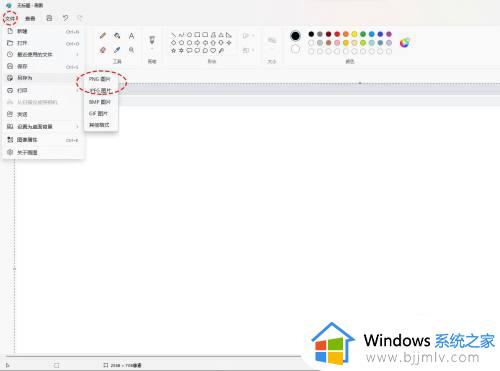Pick the Diamond shape
Screen dimensions: 500x371
coord(173,43)
